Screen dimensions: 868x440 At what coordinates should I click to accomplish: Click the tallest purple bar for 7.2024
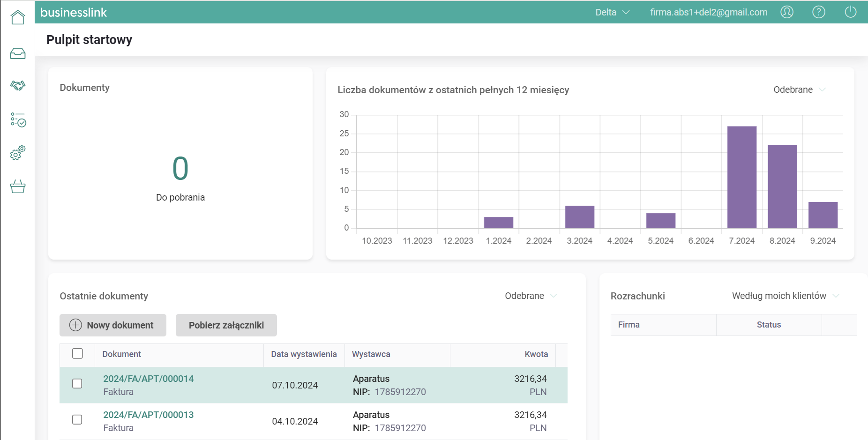742,177
